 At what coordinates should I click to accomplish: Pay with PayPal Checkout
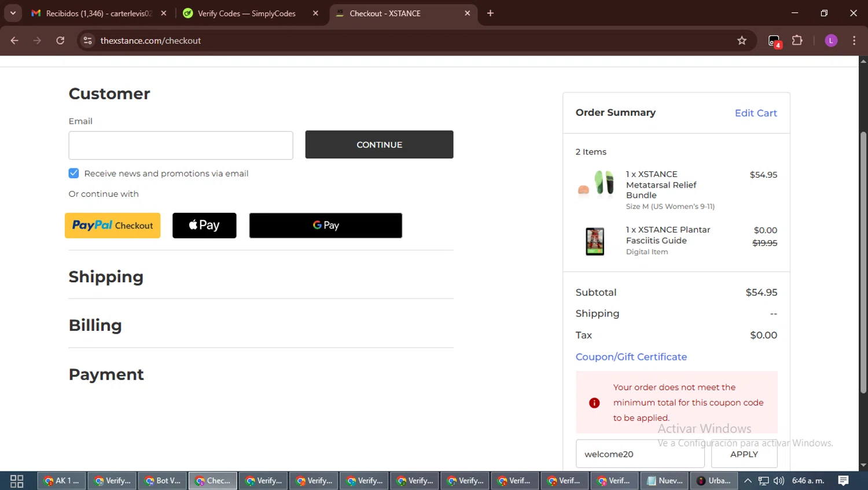coord(112,226)
